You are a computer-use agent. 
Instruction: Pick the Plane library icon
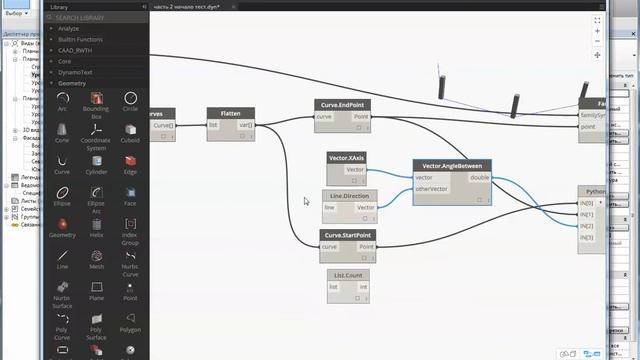(x=96, y=287)
